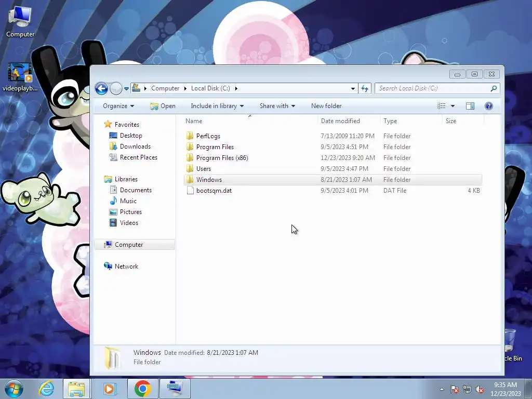Expand the arrow before Computer in address bar
The width and height of the screenshot is (532, 399).
(x=145, y=88)
